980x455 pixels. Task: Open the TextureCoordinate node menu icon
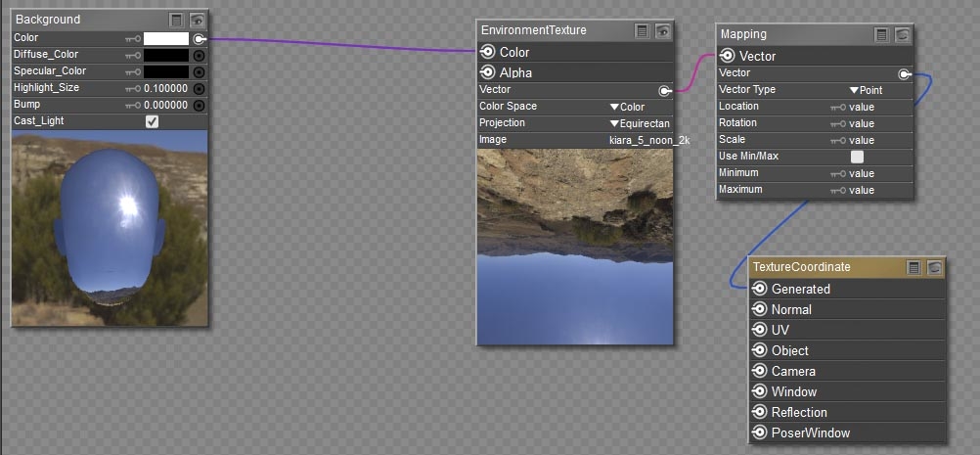click(x=913, y=267)
